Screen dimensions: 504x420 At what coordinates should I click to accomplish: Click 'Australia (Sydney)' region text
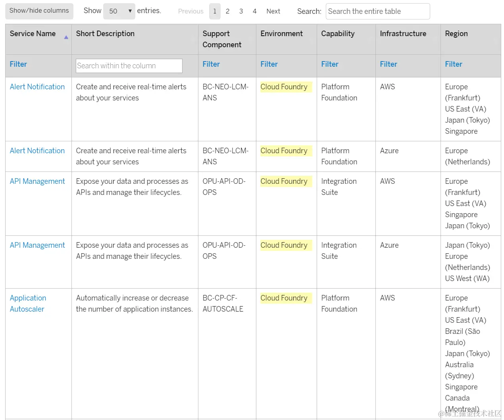pos(460,370)
